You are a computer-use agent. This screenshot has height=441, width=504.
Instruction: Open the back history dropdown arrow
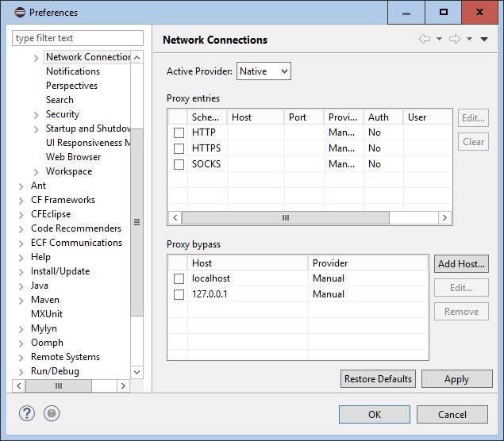pyautogui.click(x=439, y=39)
